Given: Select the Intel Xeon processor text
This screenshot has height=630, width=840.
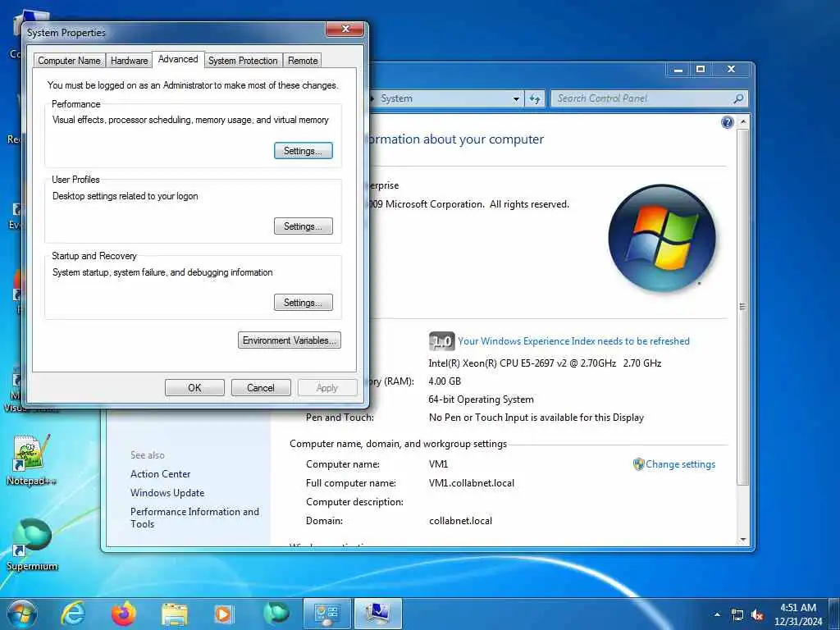Looking at the screenshot, I should (x=545, y=363).
